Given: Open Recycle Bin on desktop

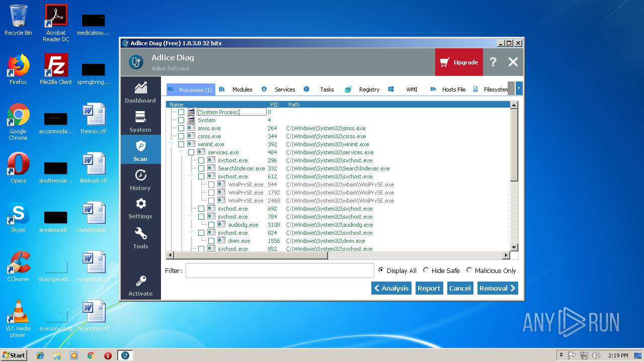Looking at the screenshot, I should click(18, 20).
